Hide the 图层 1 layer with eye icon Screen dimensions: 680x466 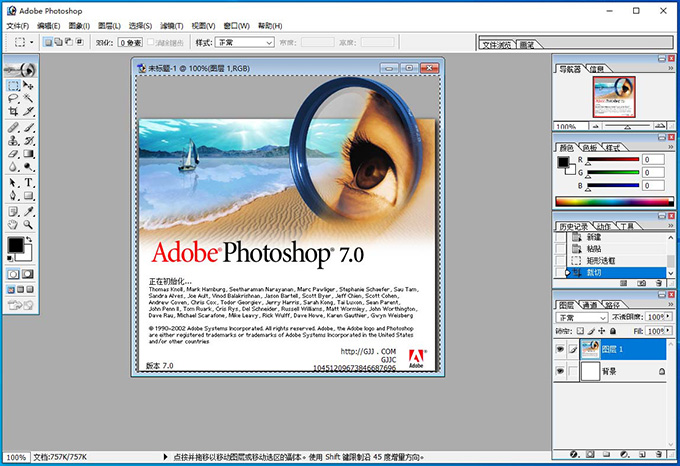coord(560,348)
